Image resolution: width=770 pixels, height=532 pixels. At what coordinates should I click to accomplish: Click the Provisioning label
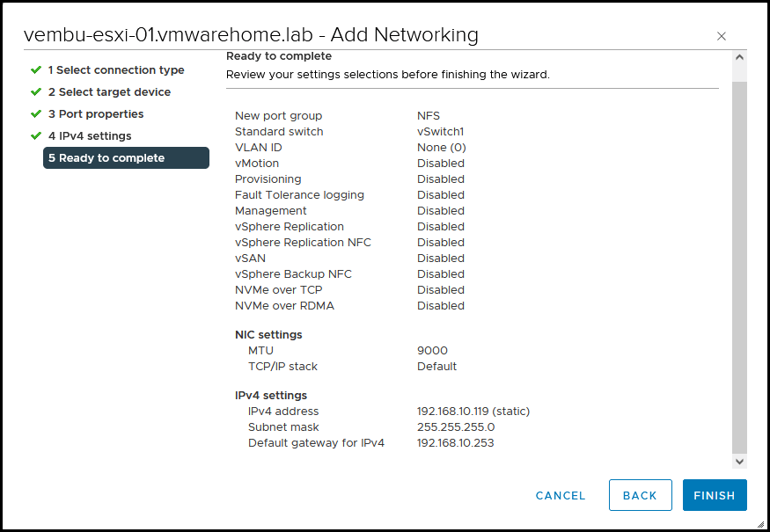click(268, 179)
